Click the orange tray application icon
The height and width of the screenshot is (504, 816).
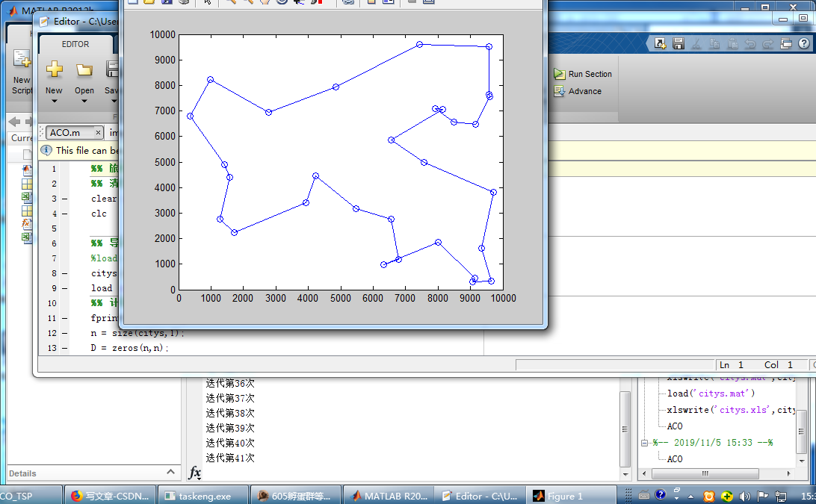[709, 496]
